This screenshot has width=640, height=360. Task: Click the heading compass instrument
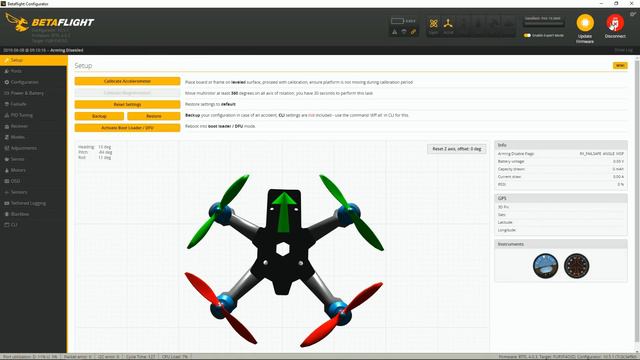576,266
